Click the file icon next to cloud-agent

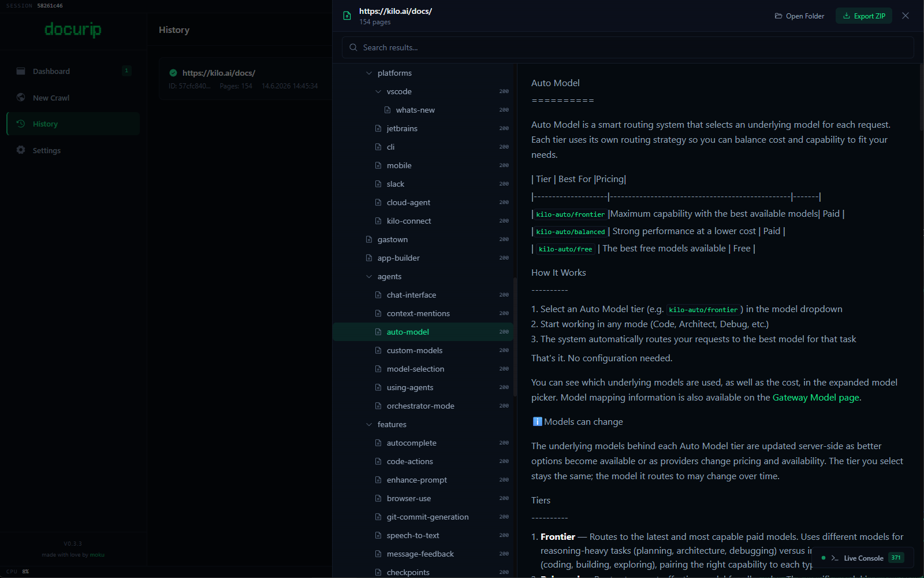tap(378, 202)
